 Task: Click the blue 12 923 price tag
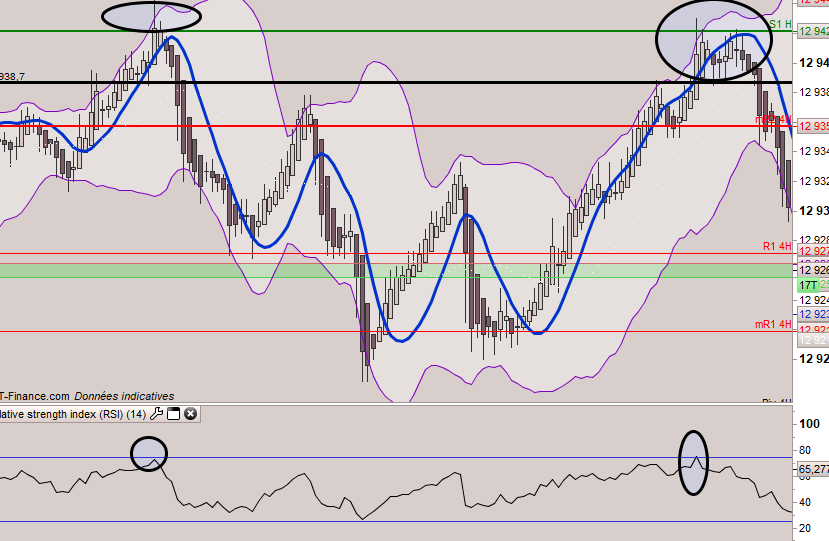[813, 314]
